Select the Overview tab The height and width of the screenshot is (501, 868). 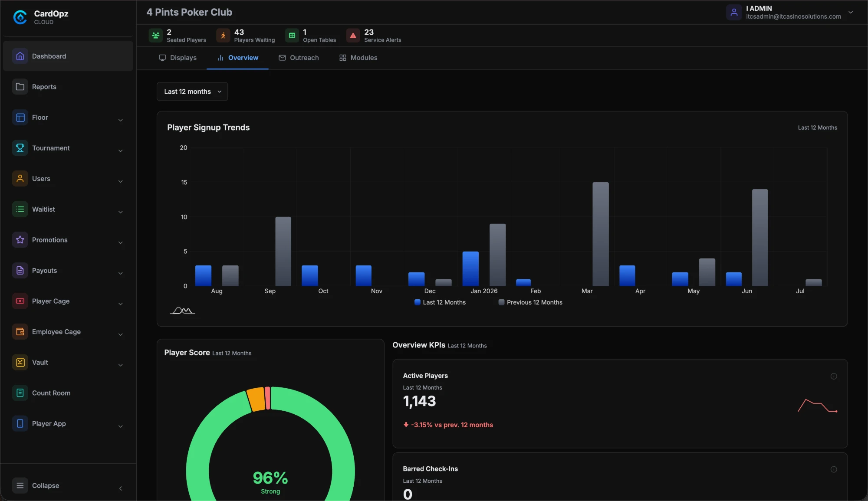click(237, 58)
